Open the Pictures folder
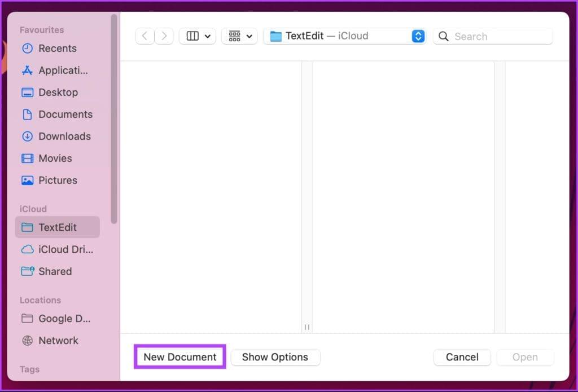 (58, 180)
